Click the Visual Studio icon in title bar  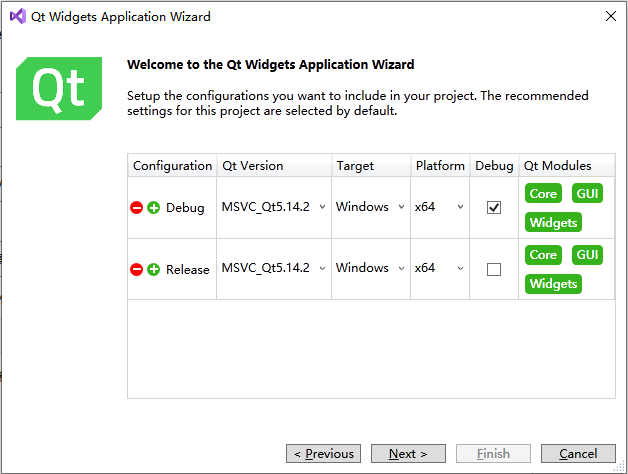pyautogui.click(x=18, y=16)
